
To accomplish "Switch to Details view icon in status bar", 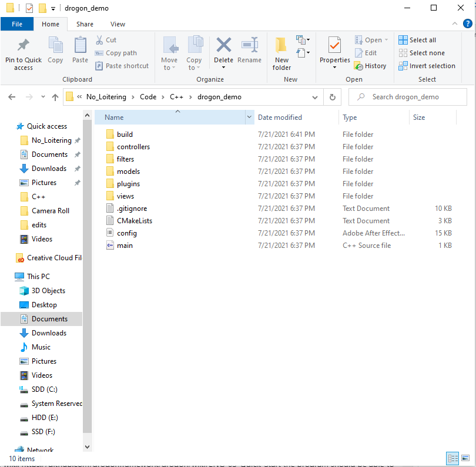I will tap(452, 458).
